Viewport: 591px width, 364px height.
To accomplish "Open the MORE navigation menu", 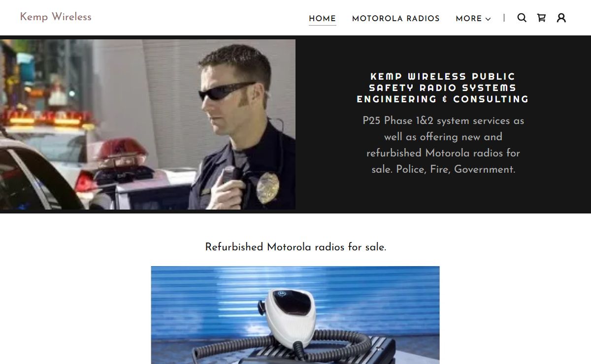I will [473, 19].
